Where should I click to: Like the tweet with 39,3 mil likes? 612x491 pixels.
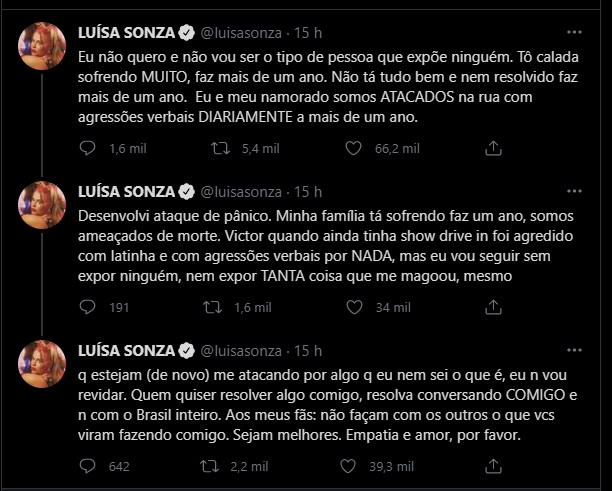tap(348, 466)
